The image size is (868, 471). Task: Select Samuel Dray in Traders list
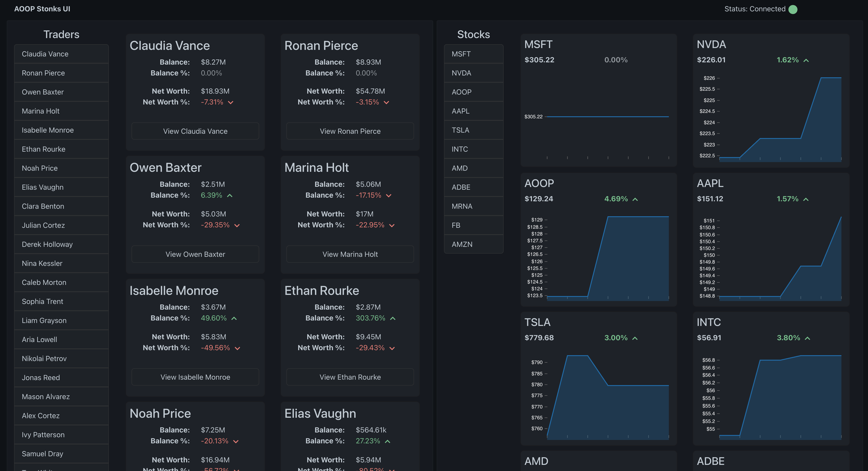(x=61, y=454)
